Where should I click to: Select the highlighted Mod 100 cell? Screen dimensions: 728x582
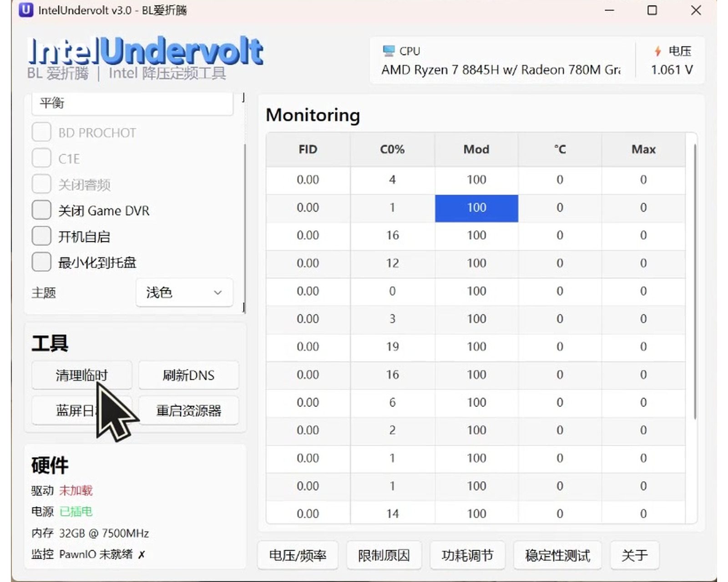tap(476, 208)
